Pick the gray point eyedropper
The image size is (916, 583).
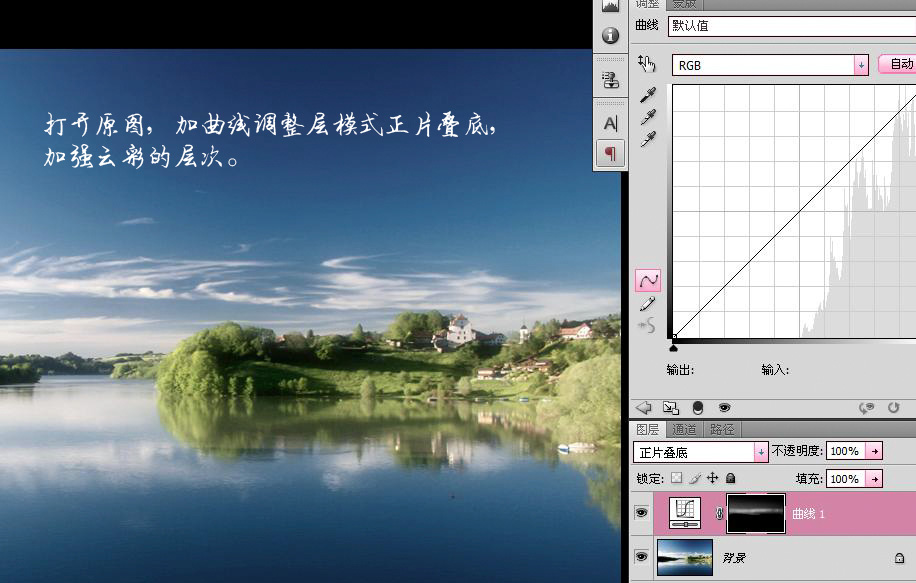648,117
